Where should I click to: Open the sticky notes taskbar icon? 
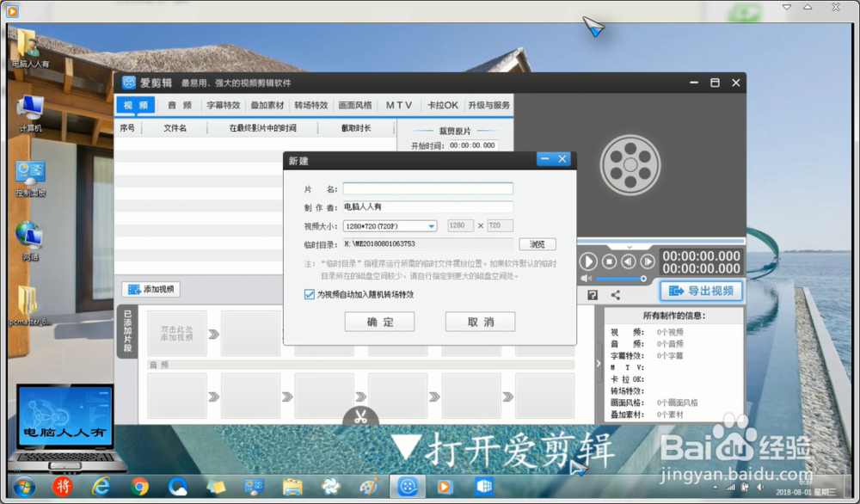[x=216, y=487]
